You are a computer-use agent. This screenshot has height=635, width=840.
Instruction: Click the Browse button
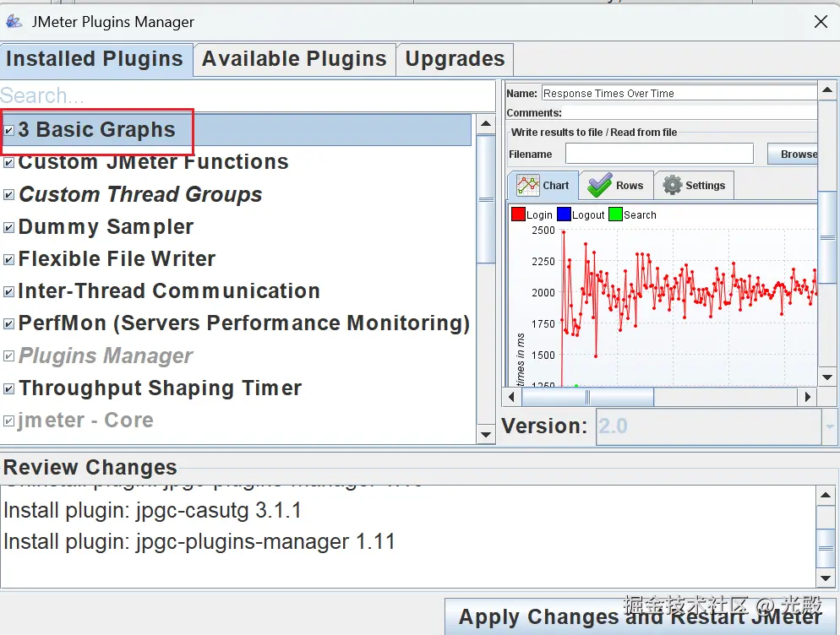[x=794, y=155]
